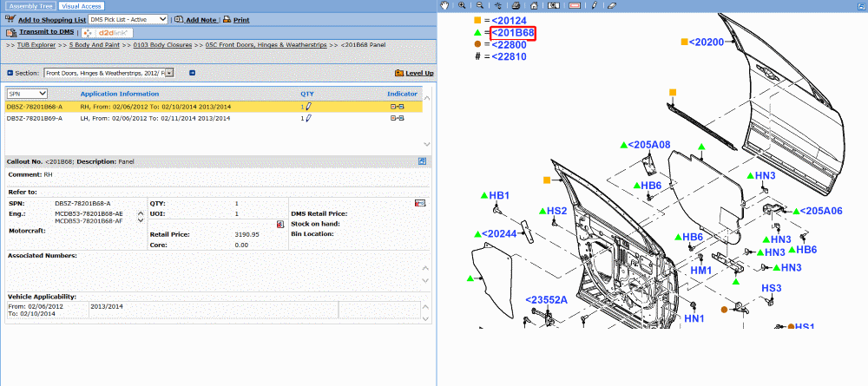868x386 pixels.
Task: Click callout <205A08 on diagram
Action: [x=649, y=145]
